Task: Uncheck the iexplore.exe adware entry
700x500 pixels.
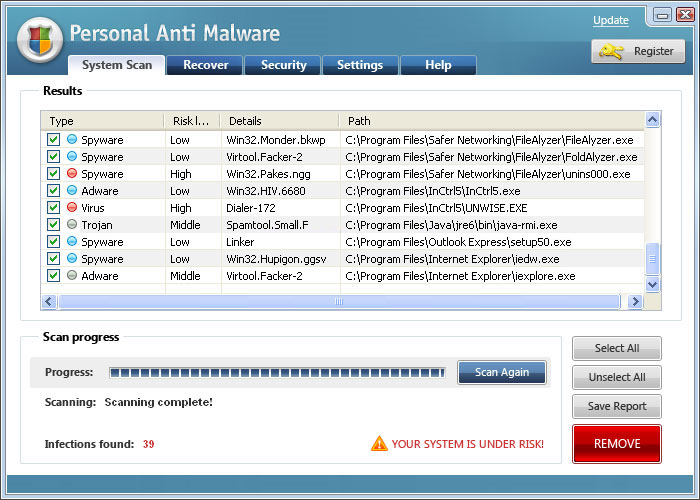Action: (x=53, y=275)
